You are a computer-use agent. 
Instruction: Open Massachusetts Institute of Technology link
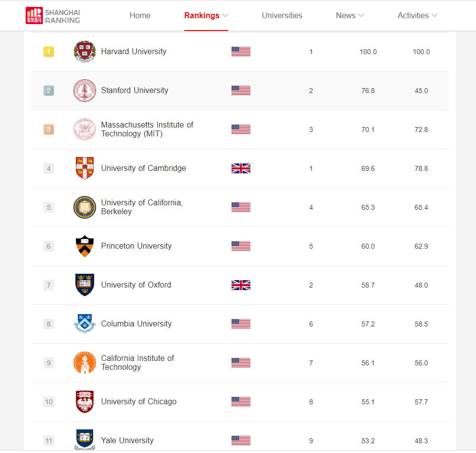tap(147, 129)
